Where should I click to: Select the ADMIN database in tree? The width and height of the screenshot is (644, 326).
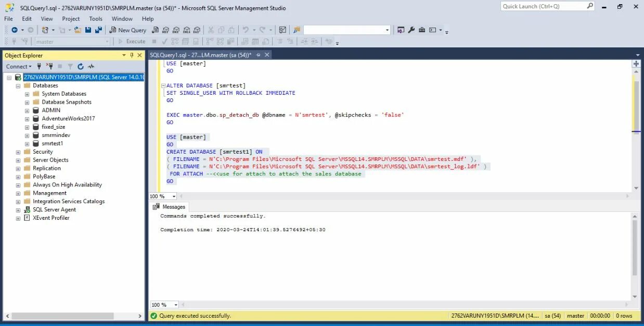[x=51, y=110]
